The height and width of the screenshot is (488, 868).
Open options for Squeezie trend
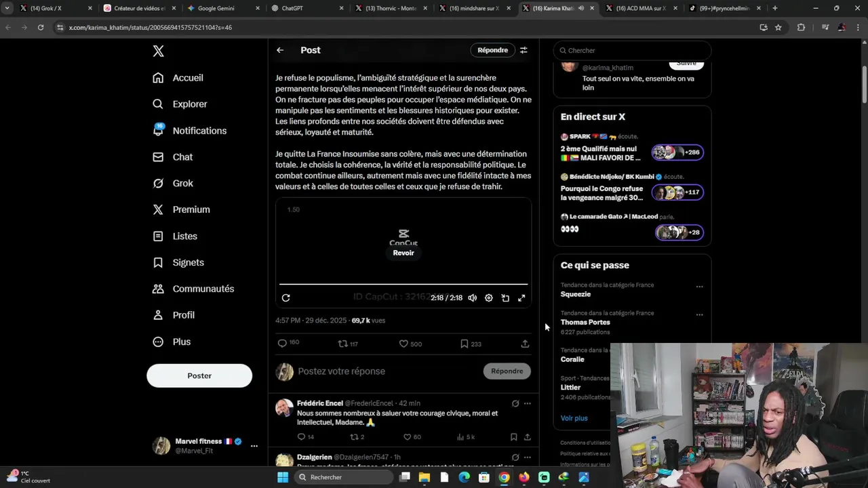click(x=699, y=287)
